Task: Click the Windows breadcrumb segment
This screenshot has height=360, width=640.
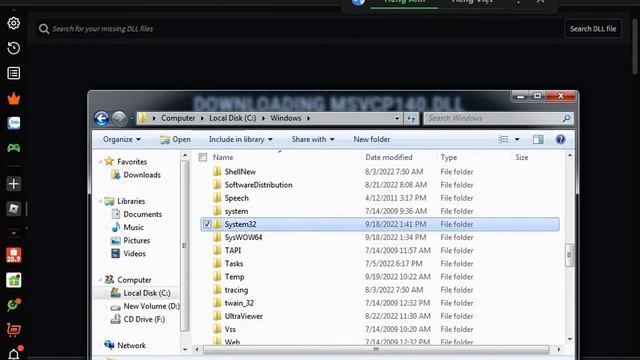Action: (285, 118)
